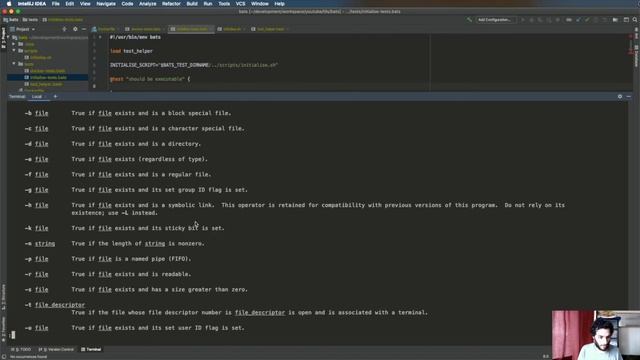Hide the Project panel with minus icon
640x360 pixels.
(x=84, y=29)
